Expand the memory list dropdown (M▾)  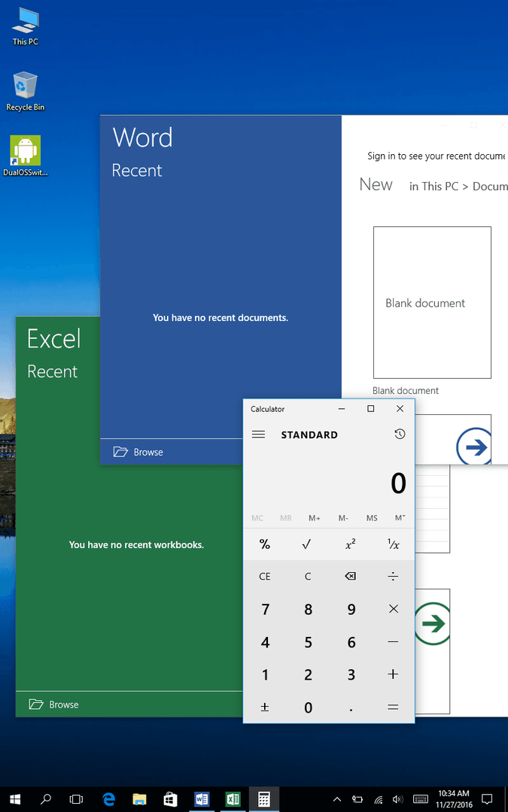(400, 518)
